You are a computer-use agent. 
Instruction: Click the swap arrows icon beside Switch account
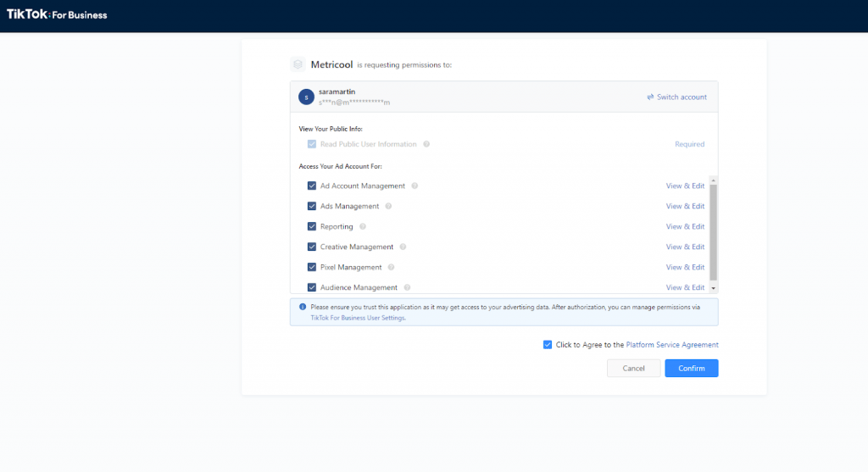point(650,97)
